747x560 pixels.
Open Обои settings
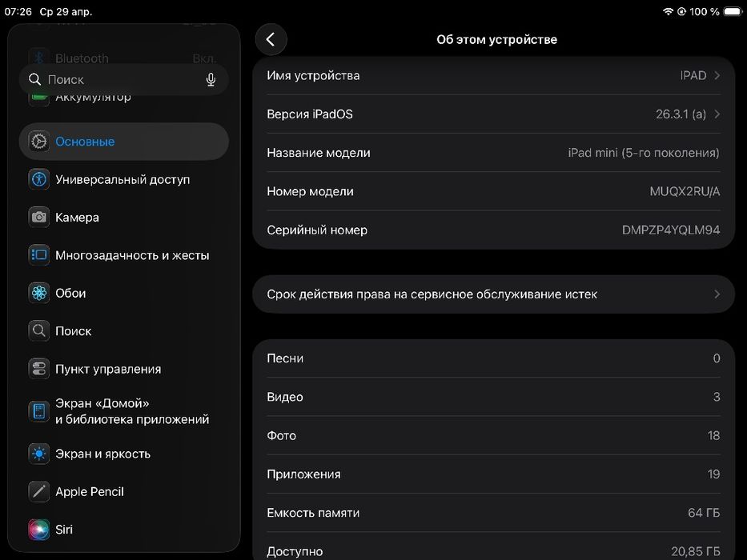tap(124, 293)
